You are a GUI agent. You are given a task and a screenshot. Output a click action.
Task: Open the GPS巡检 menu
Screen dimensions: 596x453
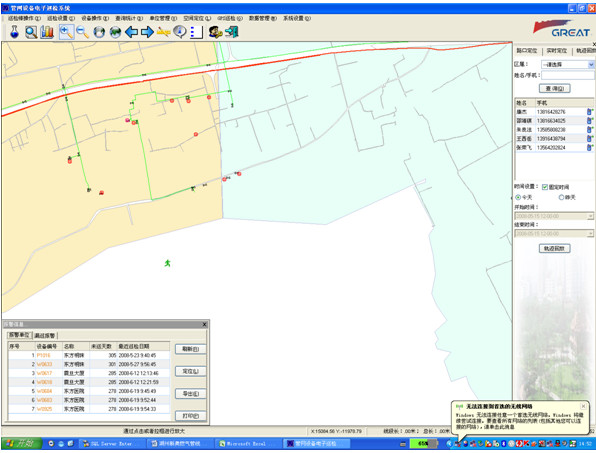(x=230, y=18)
